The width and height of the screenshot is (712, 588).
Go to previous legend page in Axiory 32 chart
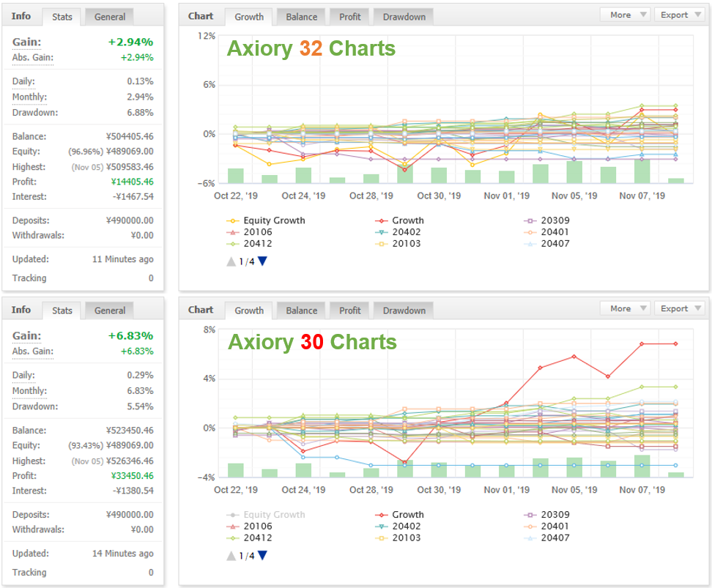(x=231, y=261)
